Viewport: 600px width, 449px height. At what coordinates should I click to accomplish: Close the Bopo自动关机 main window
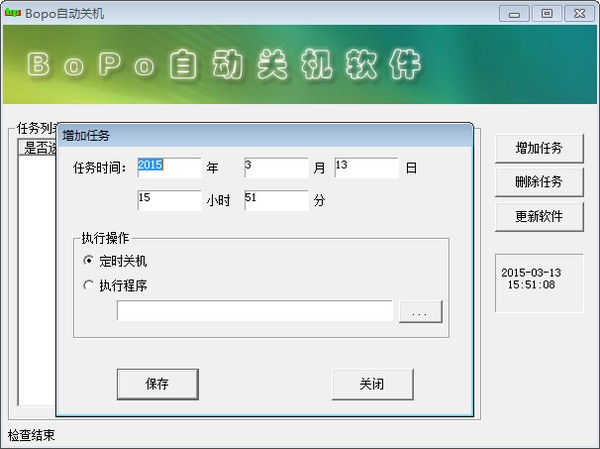click(579, 14)
